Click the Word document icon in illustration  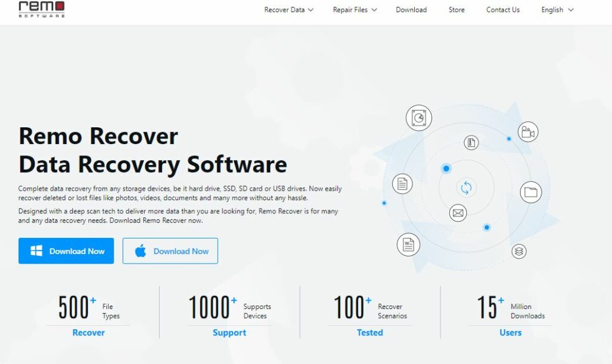click(408, 244)
